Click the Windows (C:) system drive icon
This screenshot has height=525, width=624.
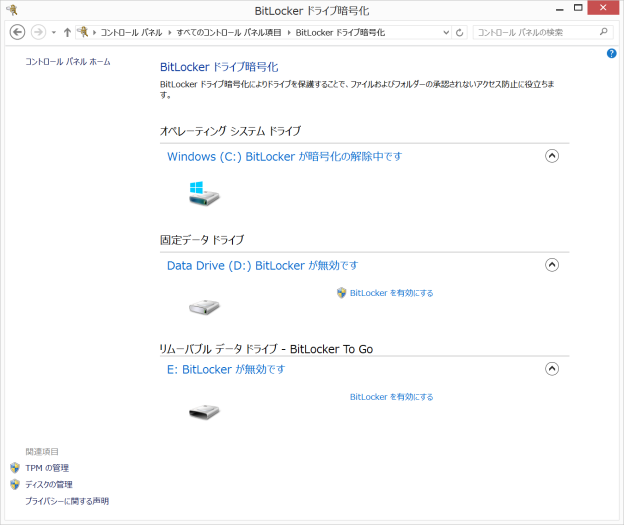coord(204,194)
